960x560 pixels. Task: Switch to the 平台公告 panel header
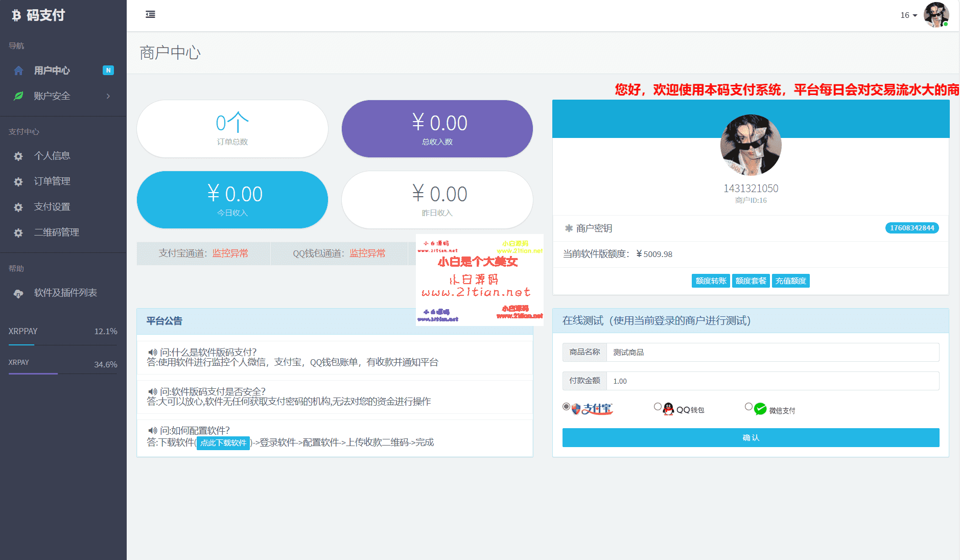tap(164, 321)
